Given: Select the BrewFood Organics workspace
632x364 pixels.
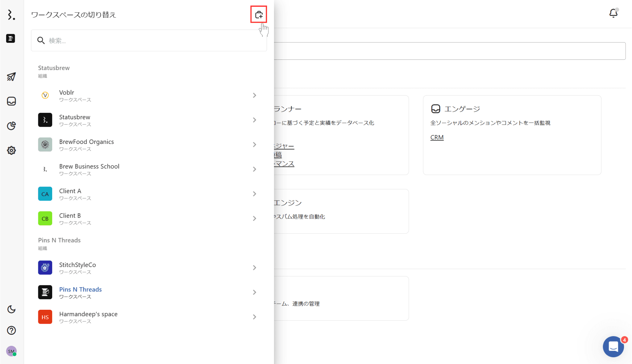Looking at the screenshot, I should 86,145.
